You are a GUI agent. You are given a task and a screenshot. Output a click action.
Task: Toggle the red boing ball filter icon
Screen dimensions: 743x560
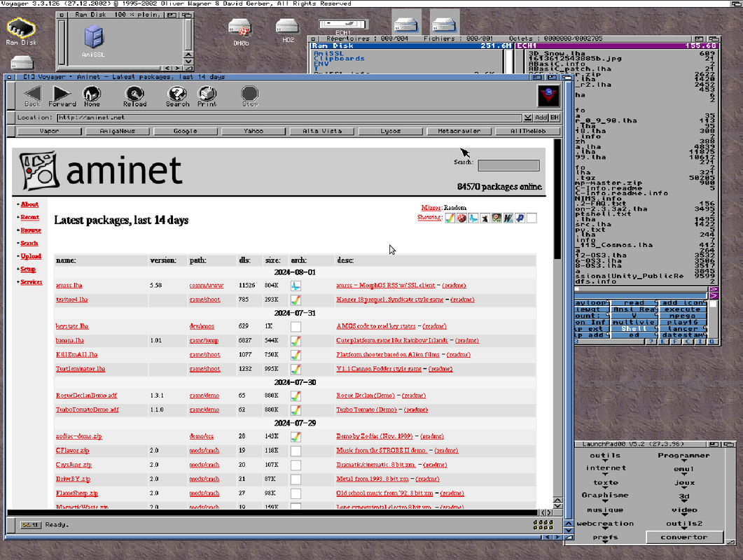click(461, 218)
